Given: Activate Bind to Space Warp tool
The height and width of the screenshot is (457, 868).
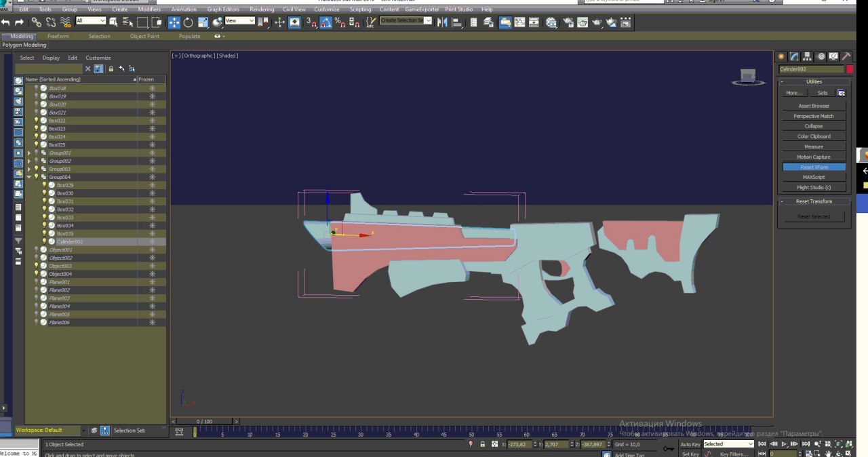Looking at the screenshot, I should (66, 22).
